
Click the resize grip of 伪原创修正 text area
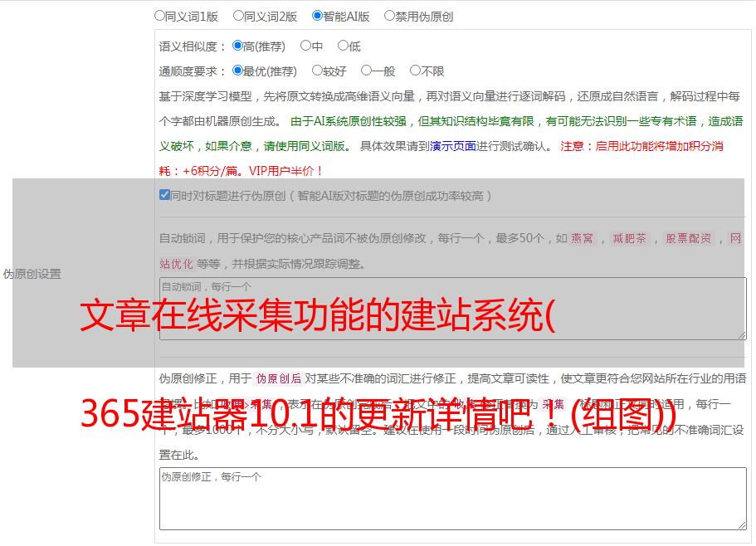coord(742,526)
